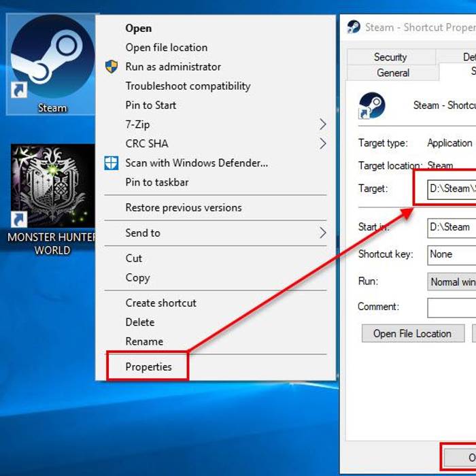Open the Run window mode dropdown
The width and height of the screenshot is (476, 476).
point(452,282)
